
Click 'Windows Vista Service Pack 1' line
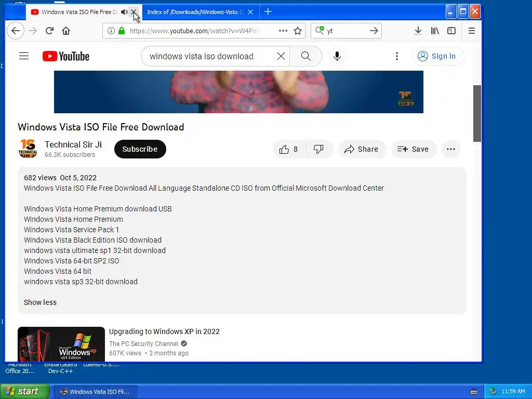[x=71, y=230]
